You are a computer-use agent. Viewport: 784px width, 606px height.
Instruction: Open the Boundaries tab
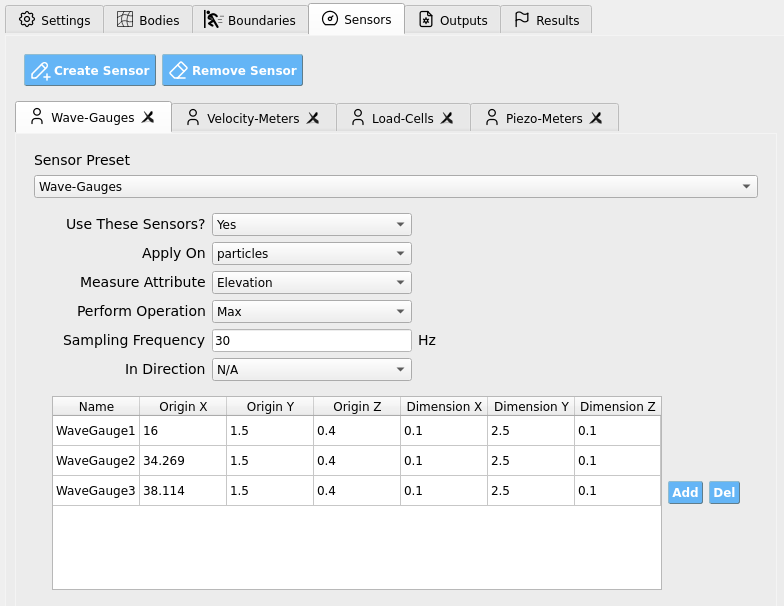click(250, 20)
